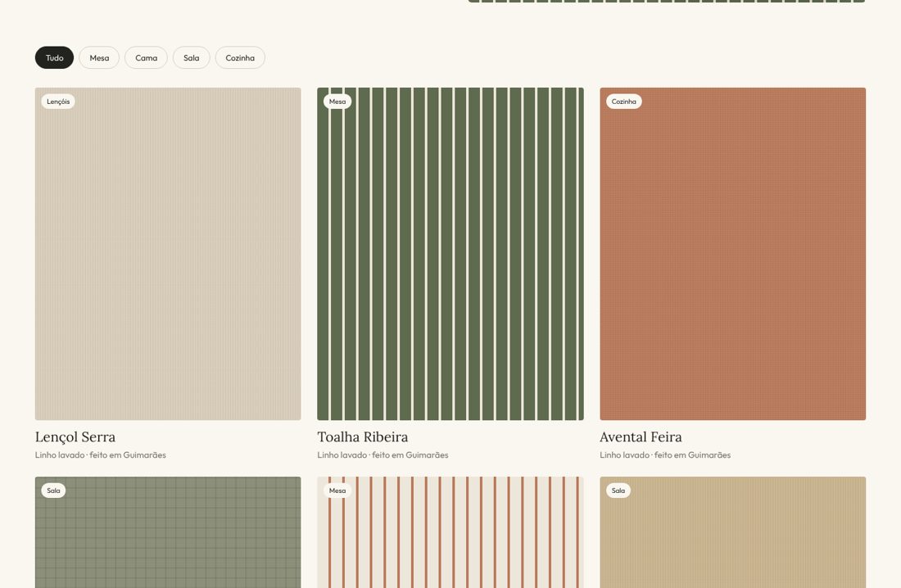Open the terracotta-striped Mesa product image

(450, 532)
